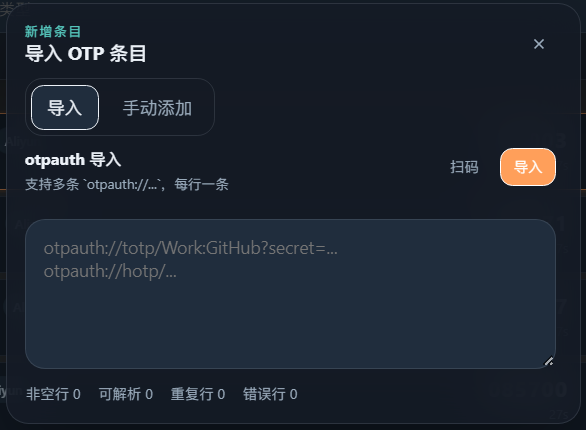Select the 导入 tab
The width and height of the screenshot is (586, 430).
coord(65,108)
